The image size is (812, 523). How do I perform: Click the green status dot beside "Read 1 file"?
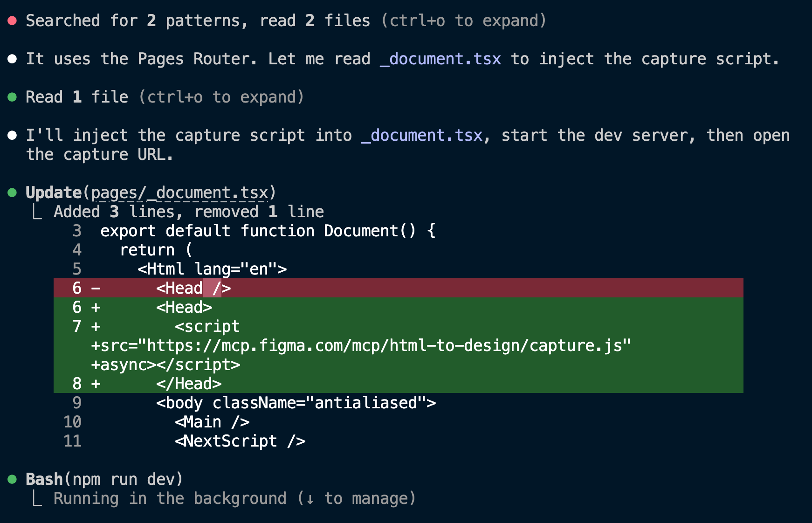tap(13, 97)
